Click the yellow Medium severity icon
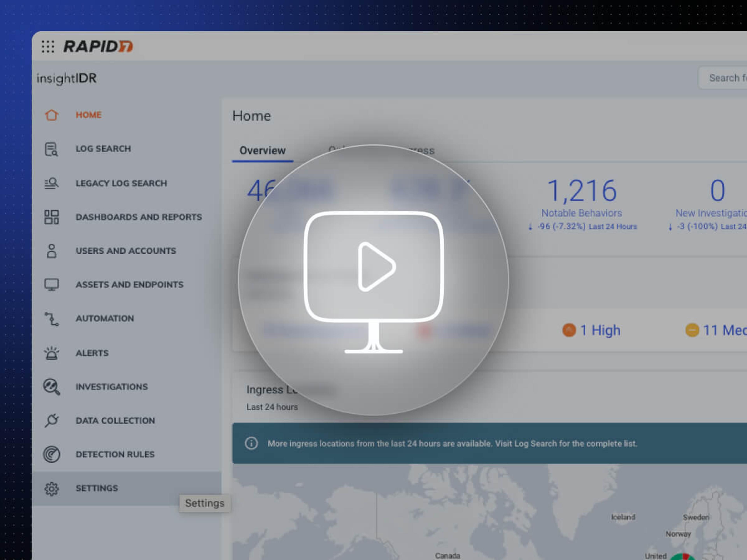 click(x=692, y=330)
